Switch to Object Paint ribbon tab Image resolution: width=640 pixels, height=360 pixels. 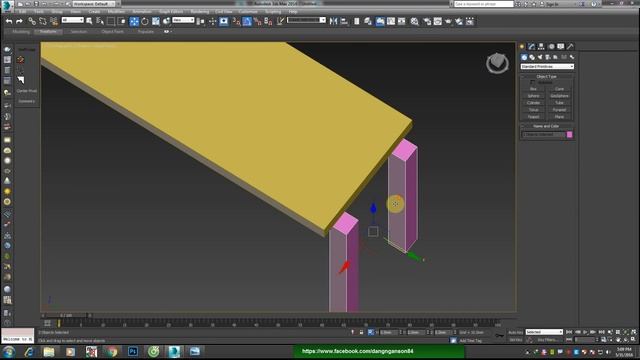112,31
